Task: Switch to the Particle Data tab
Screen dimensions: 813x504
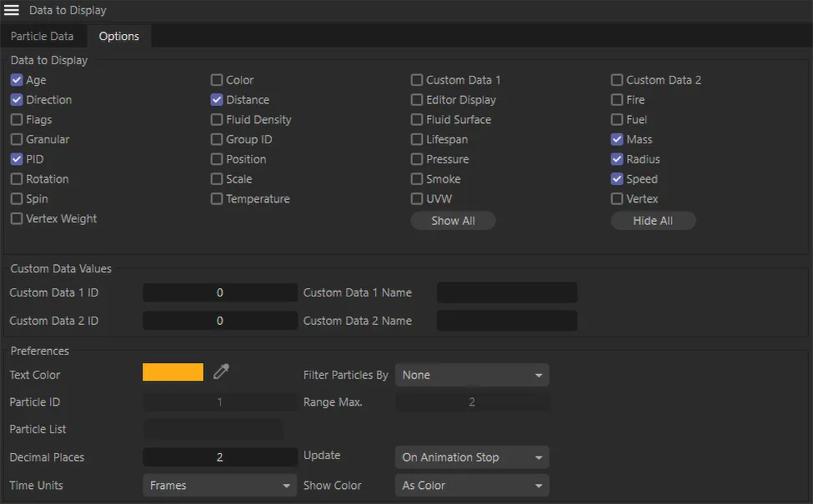Action: 42,37
